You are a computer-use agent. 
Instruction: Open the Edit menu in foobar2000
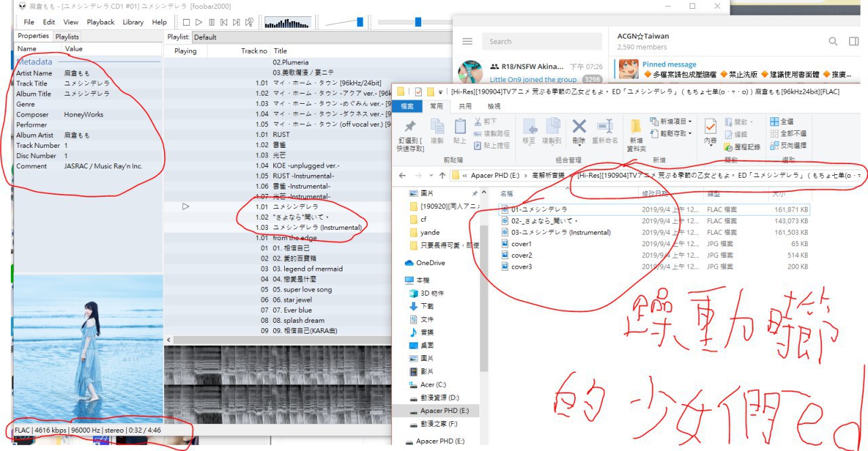[x=50, y=22]
